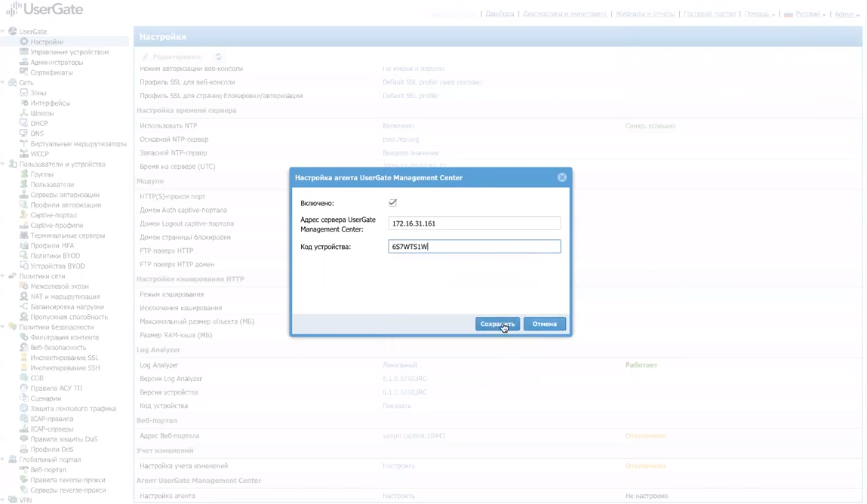Click the Сценарии icon in sidebar
867x504 pixels.
(24, 398)
